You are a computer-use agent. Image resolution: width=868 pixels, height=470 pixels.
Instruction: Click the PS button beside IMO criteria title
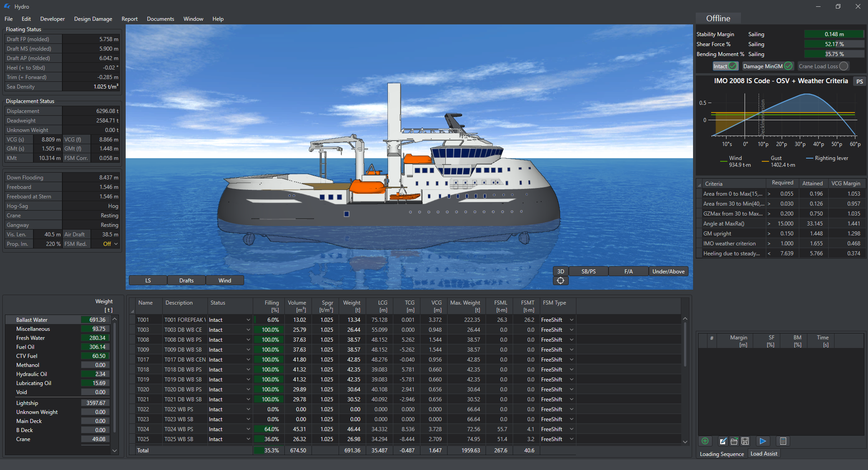[859, 81]
